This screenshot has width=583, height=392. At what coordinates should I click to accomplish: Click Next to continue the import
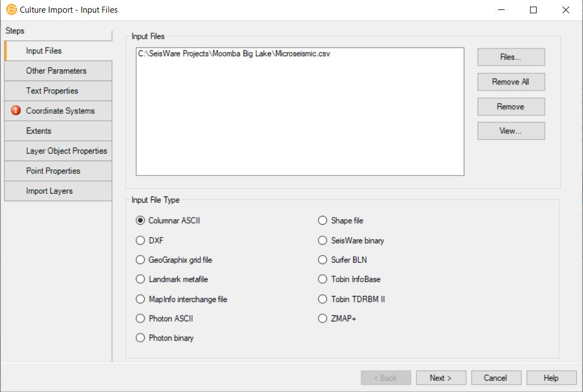[441, 378]
